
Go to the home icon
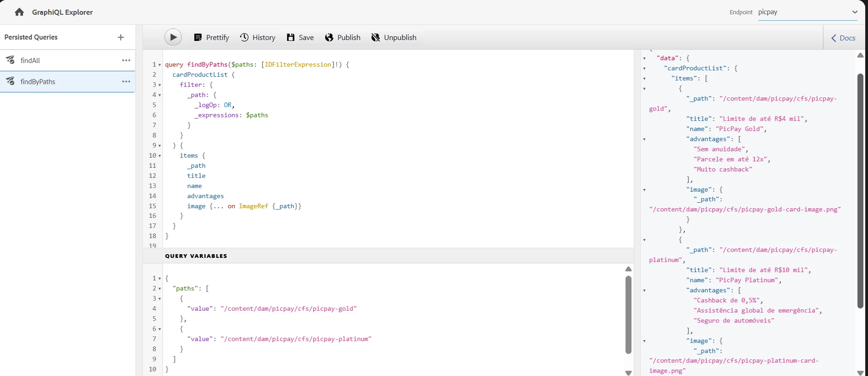(19, 12)
